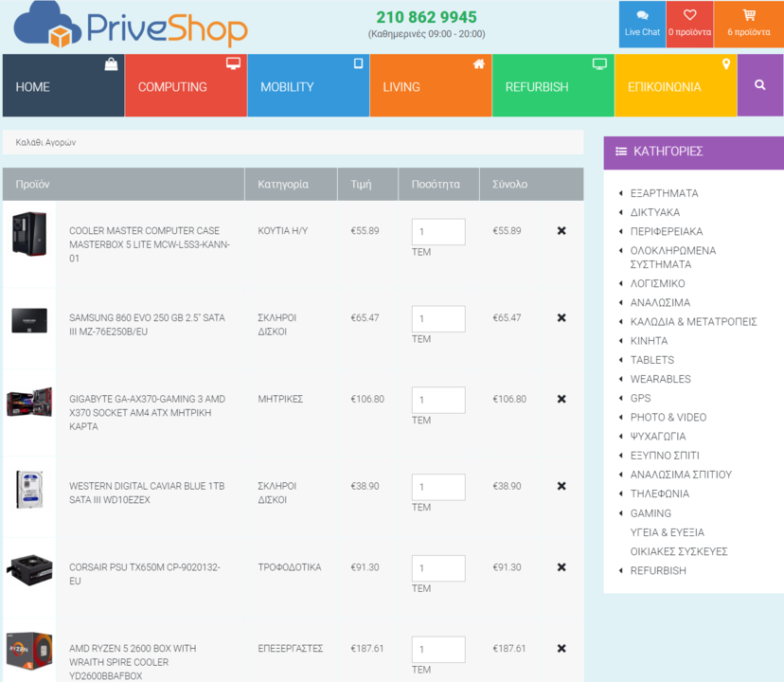The width and height of the screenshot is (784, 682).
Task: Open the ΟΙΚΙΑΚΕΣ ΣΥΣΚΕΥΕΣ category
Action: (679, 551)
